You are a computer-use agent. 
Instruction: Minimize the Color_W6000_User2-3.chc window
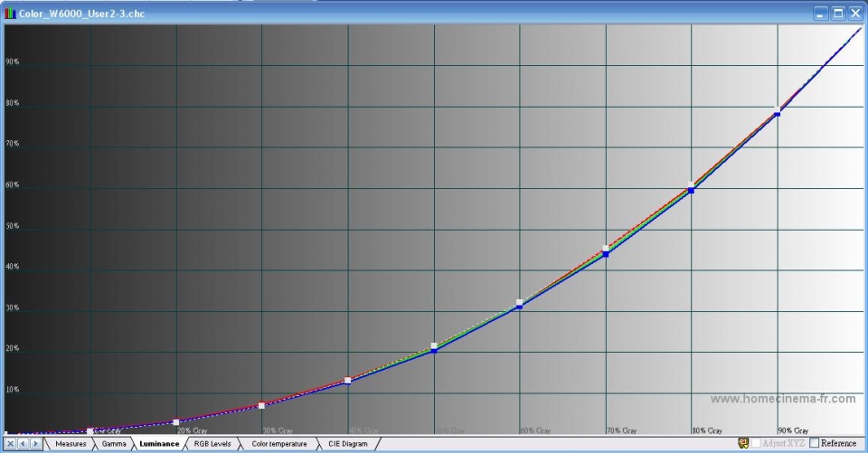pos(821,14)
